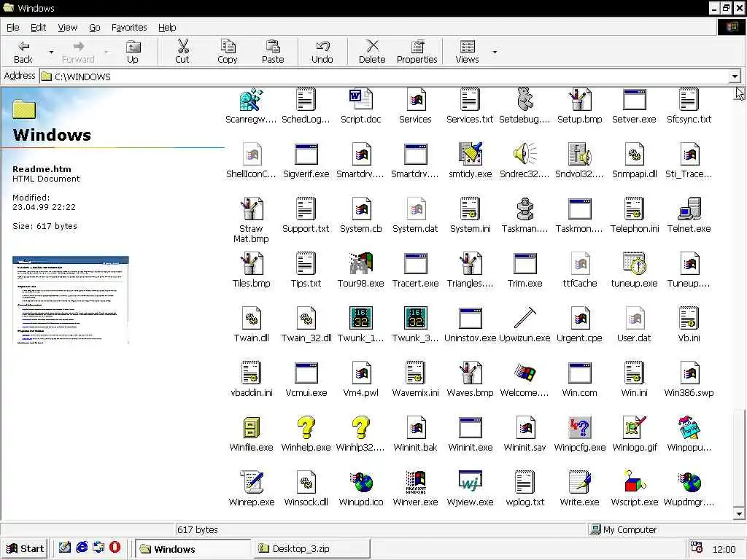This screenshot has height=560, width=747.
Task: Open the task scheduler tray icon
Action: tap(697, 548)
